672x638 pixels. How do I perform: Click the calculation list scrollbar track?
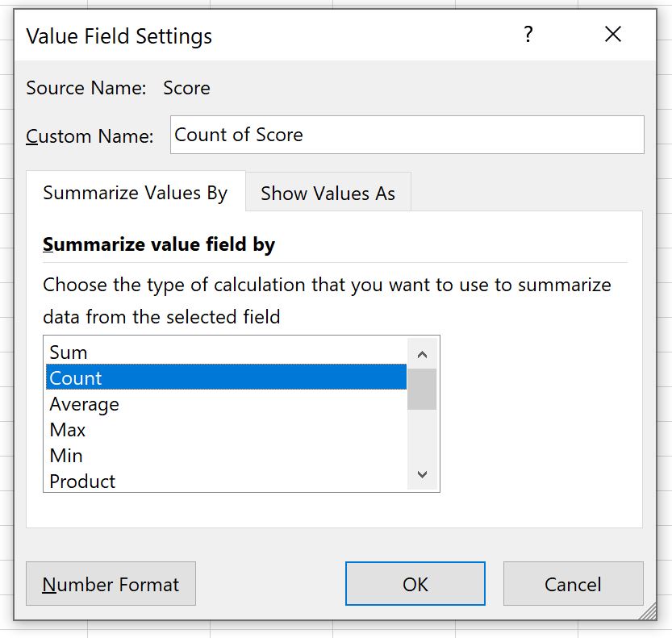(422, 436)
